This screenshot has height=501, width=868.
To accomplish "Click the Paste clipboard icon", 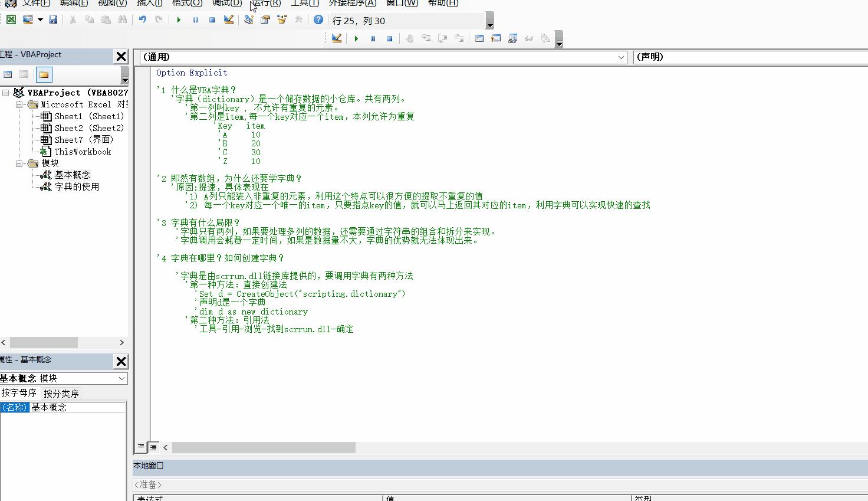I will (x=106, y=20).
